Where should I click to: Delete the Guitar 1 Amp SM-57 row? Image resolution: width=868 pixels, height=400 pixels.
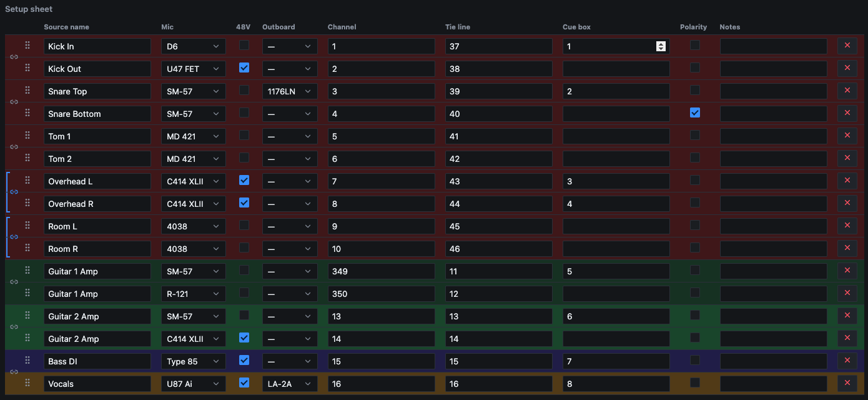pos(847,271)
